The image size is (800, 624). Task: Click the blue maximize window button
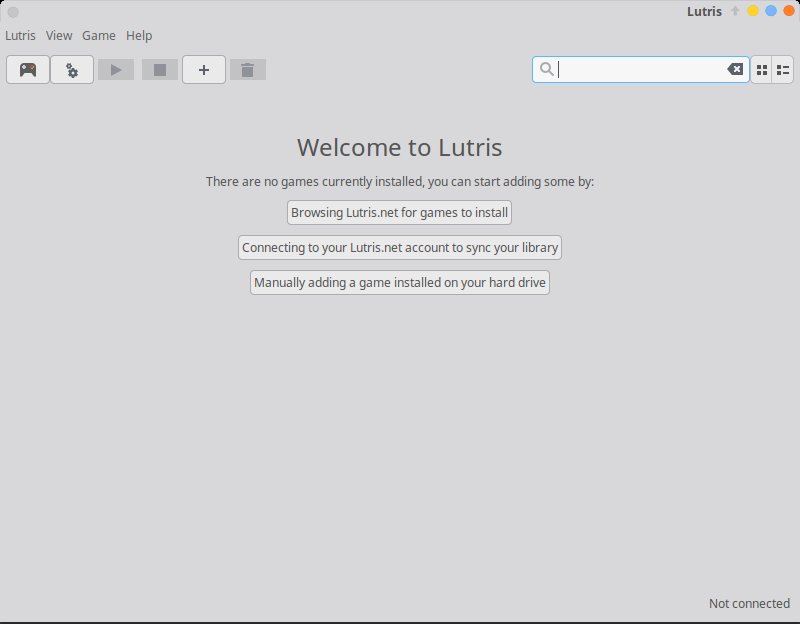[x=771, y=11]
